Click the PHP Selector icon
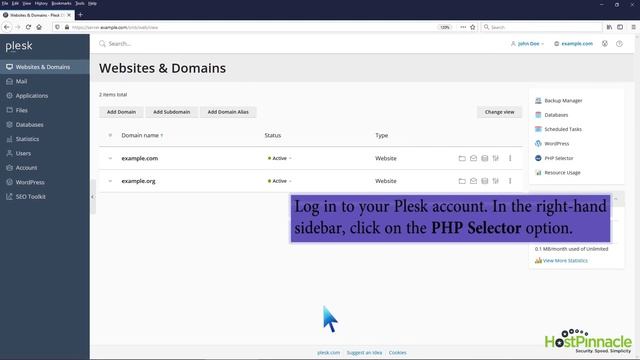This screenshot has width=640, height=360. [538, 158]
